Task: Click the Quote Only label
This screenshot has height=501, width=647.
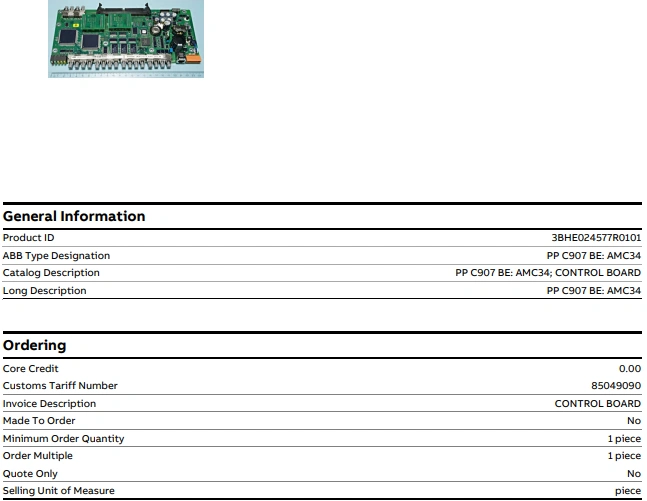Action: tap(30, 474)
